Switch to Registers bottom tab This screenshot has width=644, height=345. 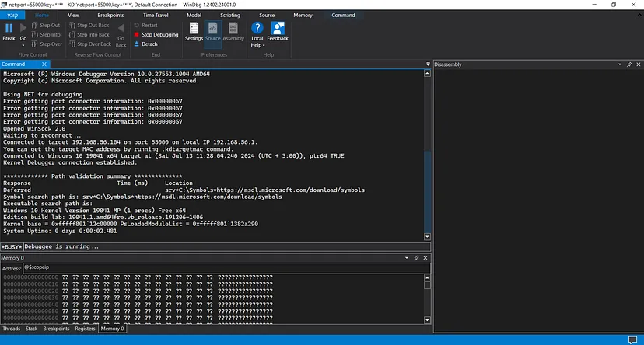tap(85, 329)
